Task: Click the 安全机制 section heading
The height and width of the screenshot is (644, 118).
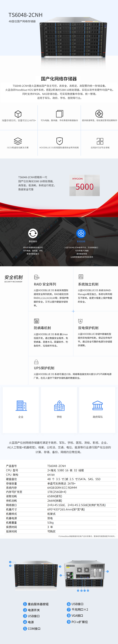Action: (x=13, y=277)
